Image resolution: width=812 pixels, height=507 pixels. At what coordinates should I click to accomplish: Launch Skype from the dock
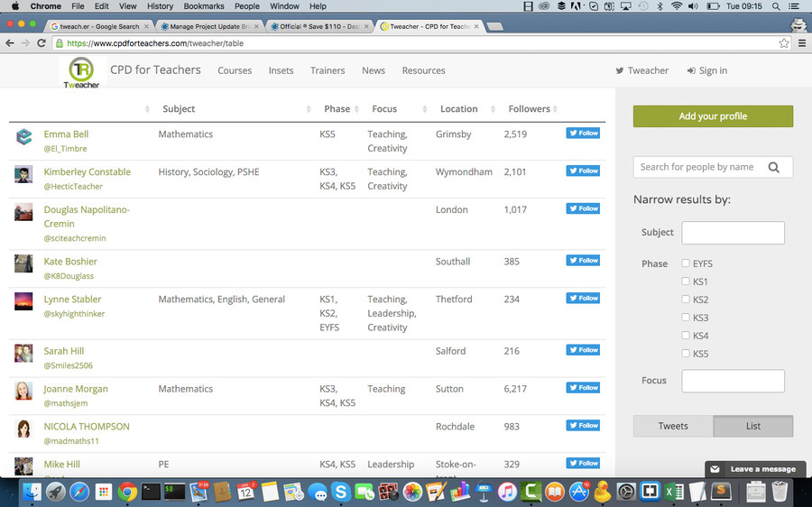(341, 491)
